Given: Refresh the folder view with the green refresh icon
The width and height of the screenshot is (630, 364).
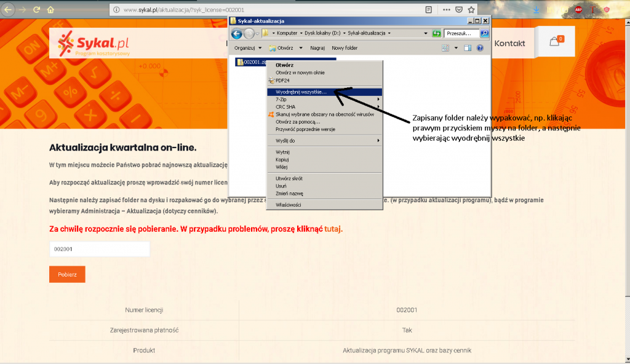Looking at the screenshot, I should coord(437,34).
